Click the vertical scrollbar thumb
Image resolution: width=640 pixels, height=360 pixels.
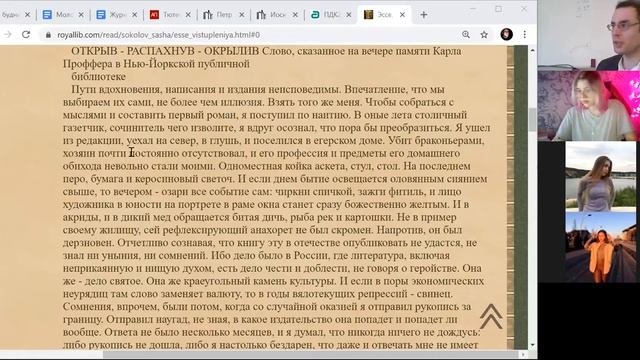pyautogui.click(x=532, y=120)
